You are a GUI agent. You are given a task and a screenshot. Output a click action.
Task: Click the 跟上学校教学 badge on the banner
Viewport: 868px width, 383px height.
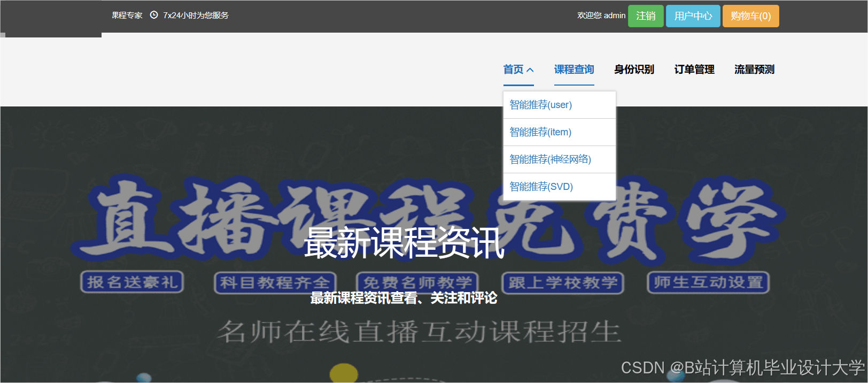click(x=563, y=282)
